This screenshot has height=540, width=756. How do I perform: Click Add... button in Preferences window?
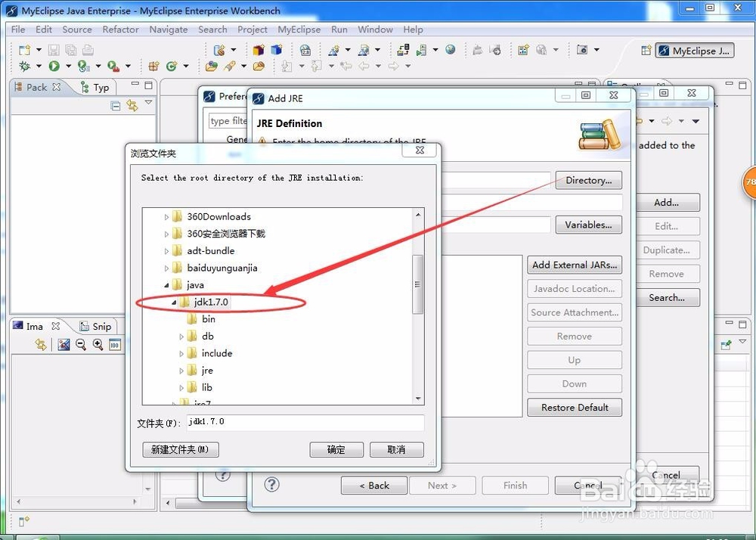point(666,203)
